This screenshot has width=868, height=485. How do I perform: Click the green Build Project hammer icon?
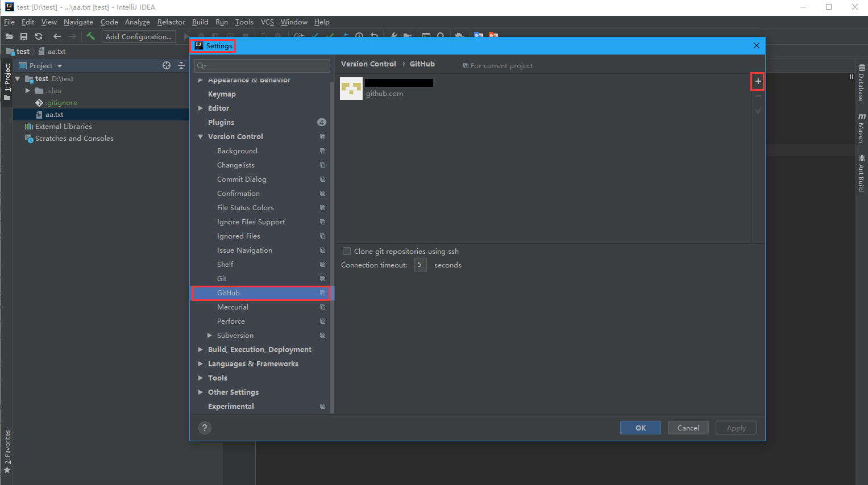[x=90, y=36]
